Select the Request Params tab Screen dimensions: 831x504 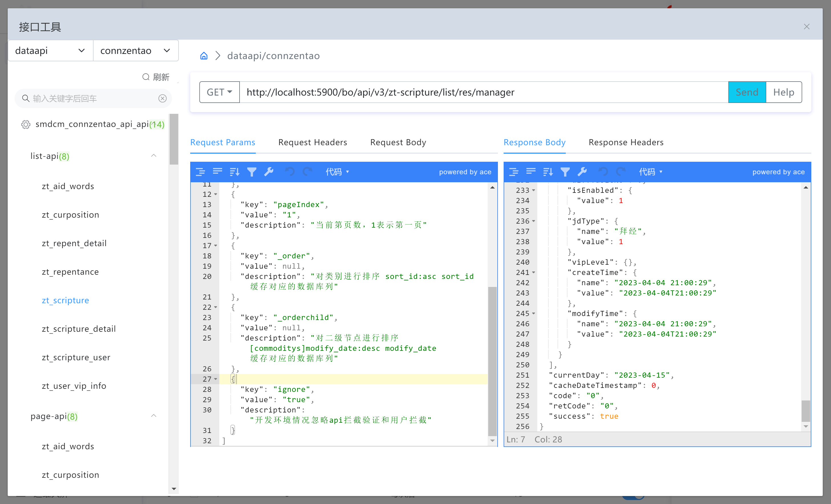(223, 142)
